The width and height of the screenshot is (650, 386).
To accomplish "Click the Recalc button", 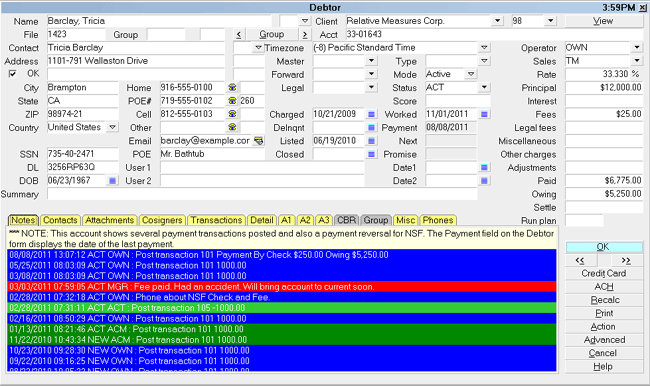I will pos(604,300).
